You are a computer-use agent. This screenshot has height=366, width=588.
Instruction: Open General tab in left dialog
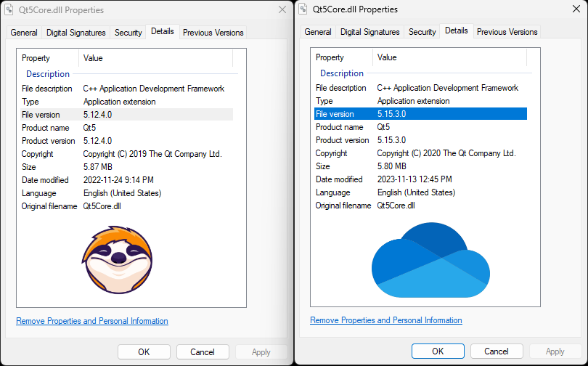coord(24,33)
